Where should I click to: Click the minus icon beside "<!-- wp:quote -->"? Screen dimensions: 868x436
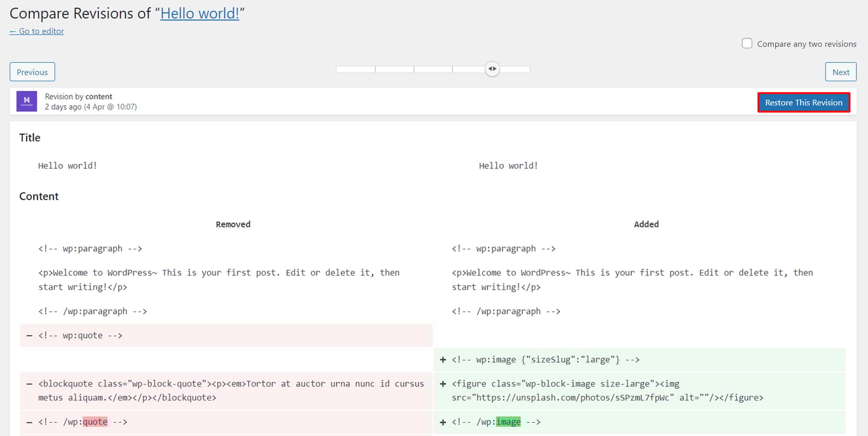coord(29,335)
